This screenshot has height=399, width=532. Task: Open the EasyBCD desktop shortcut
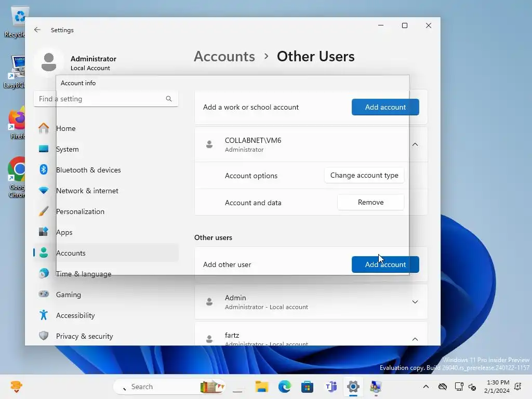point(15,72)
